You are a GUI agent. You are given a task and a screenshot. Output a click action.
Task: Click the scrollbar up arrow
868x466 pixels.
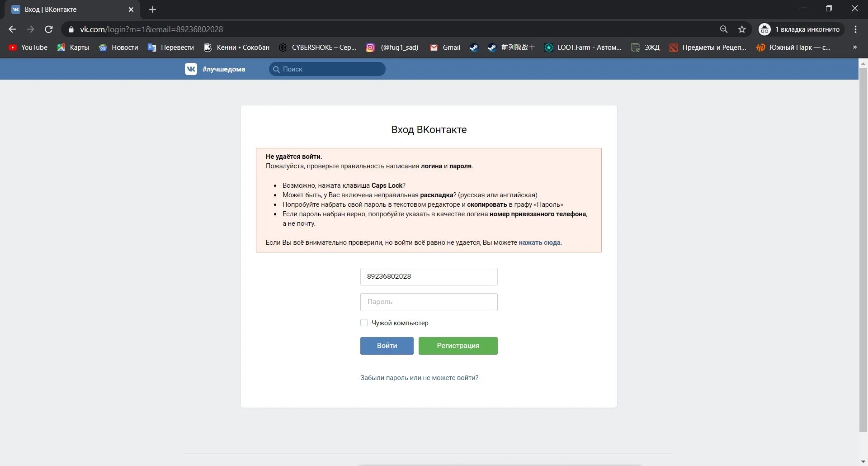[863, 63]
